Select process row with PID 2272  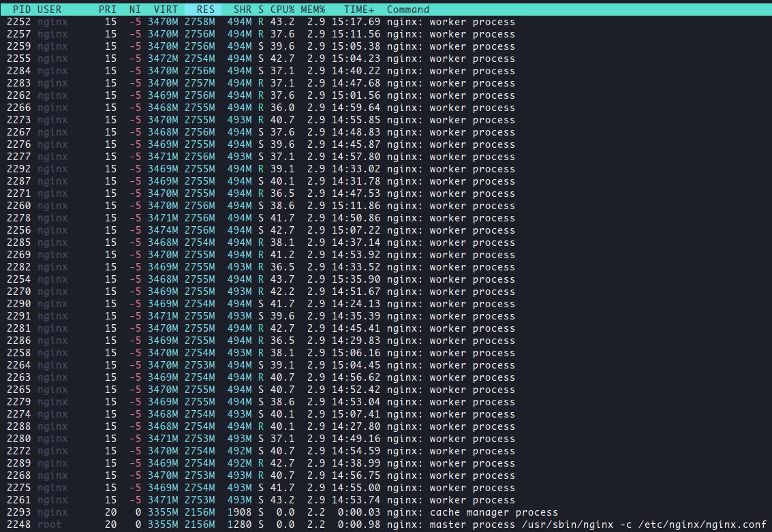386,452
